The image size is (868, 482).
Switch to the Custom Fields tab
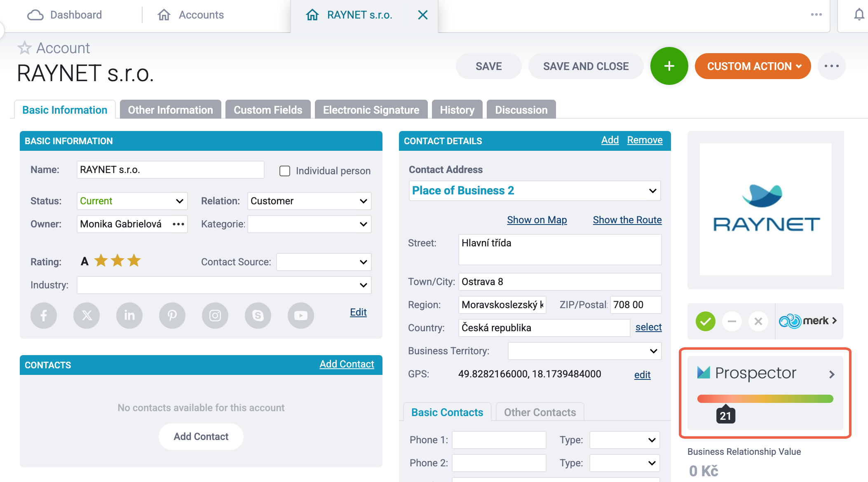click(268, 110)
